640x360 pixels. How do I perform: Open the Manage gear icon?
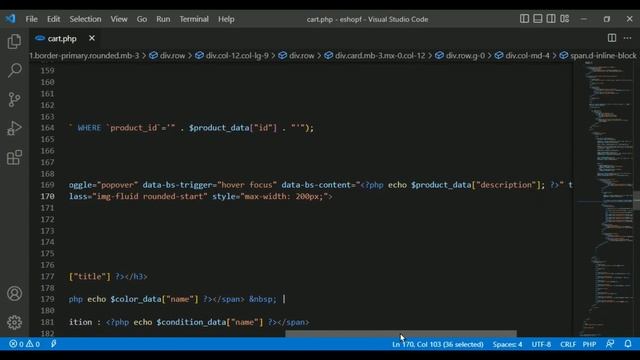click(x=14, y=322)
